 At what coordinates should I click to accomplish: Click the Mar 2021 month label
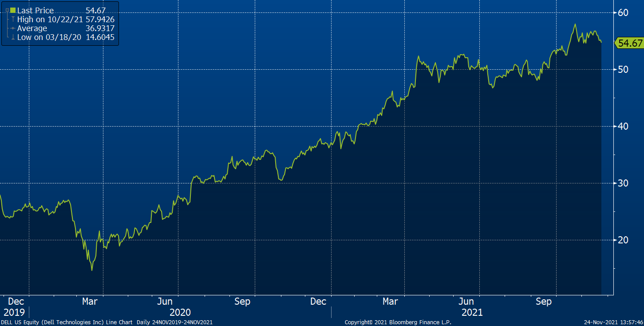pyautogui.click(x=390, y=302)
